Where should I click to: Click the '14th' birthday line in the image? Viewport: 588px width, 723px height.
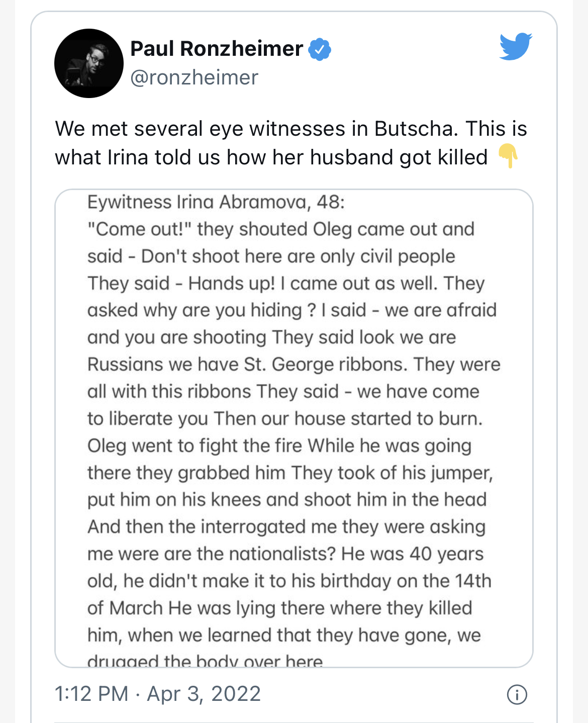coord(289,581)
